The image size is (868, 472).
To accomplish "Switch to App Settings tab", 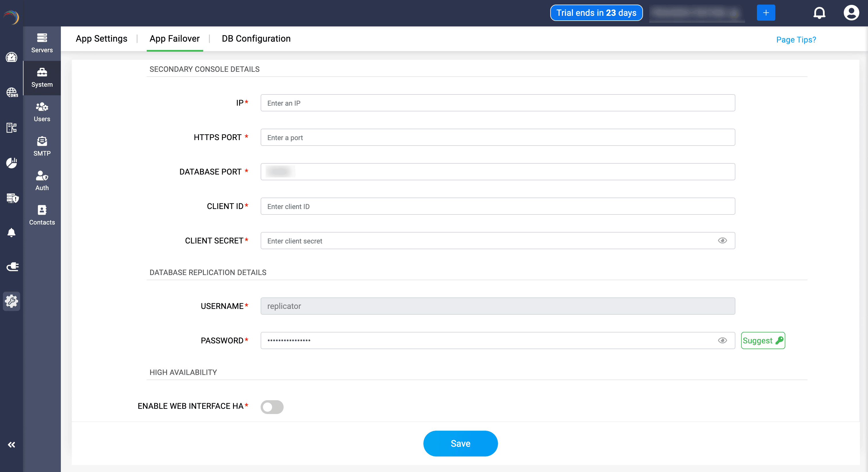I will click(101, 39).
